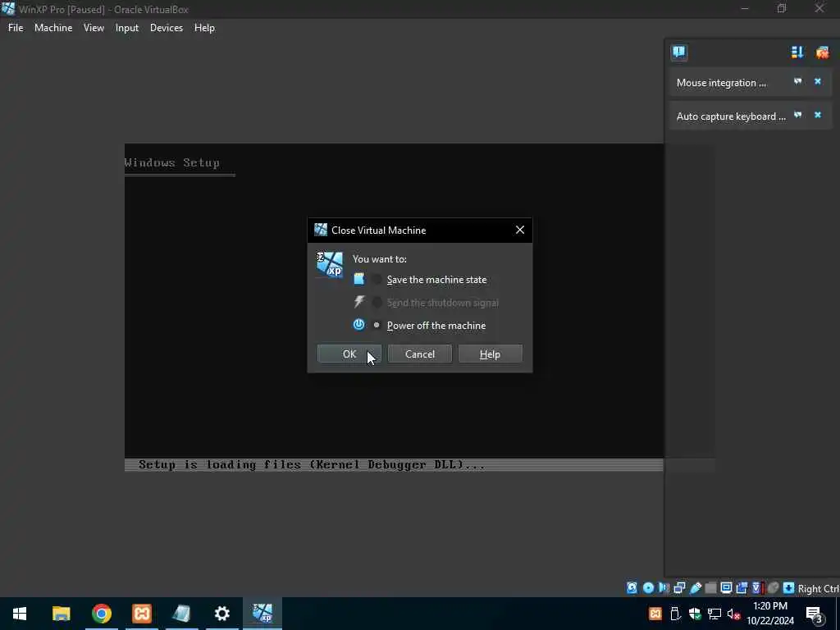Open the Settings gear on the taskbar
The image size is (840, 630).
click(x=221, y=614)
